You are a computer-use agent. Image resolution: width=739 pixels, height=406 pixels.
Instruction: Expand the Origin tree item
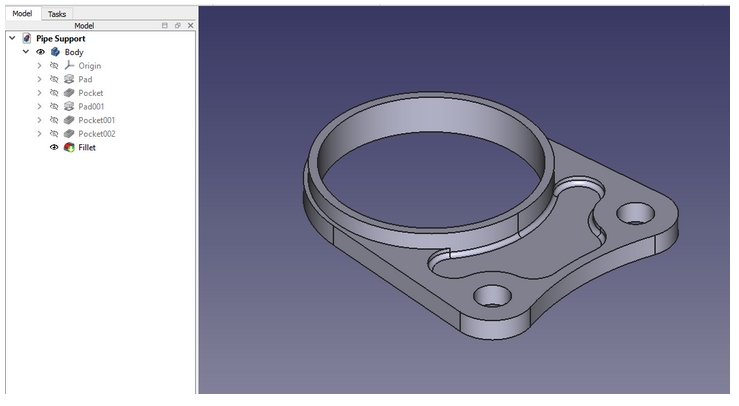coord(40,66)
